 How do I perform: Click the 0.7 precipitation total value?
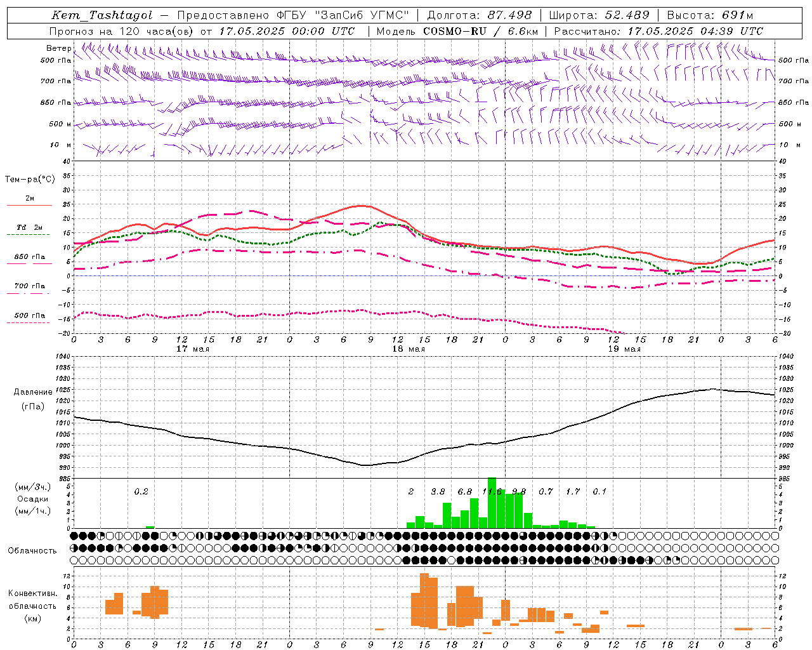coord(546,492)
